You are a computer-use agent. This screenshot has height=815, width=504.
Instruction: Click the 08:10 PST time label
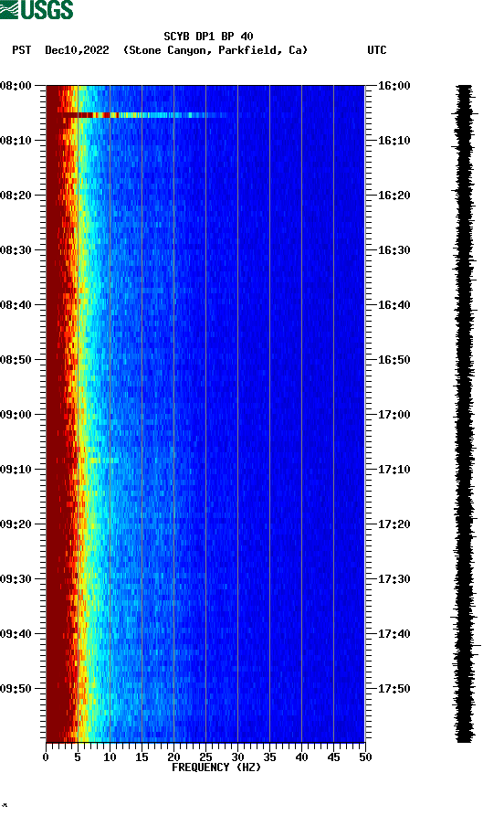tap(16, 141)
